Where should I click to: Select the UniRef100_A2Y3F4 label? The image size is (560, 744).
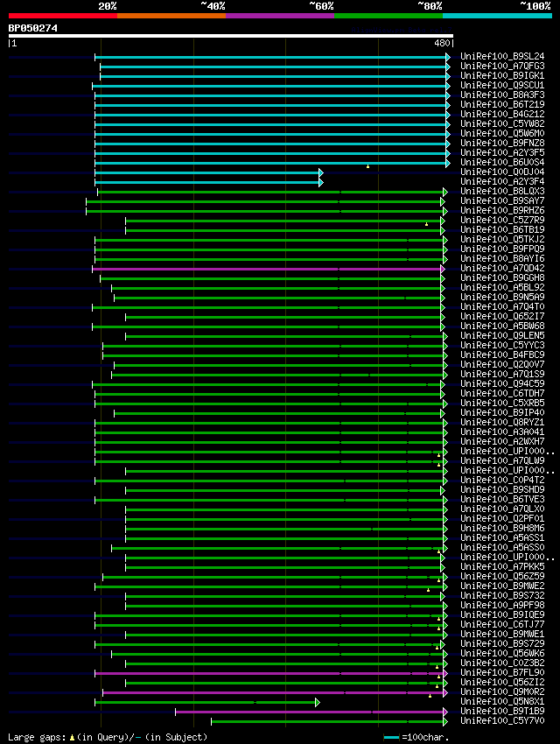click(502, 182)
